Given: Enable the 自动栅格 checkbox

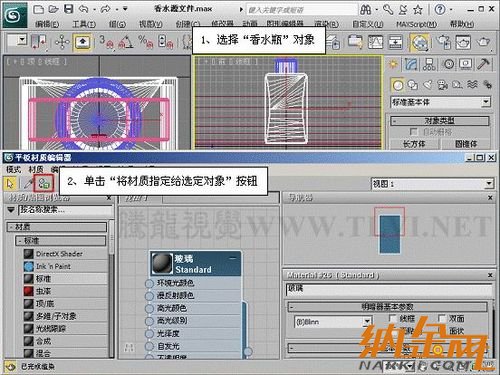Looking at the screenshot, I should point(413,132).
